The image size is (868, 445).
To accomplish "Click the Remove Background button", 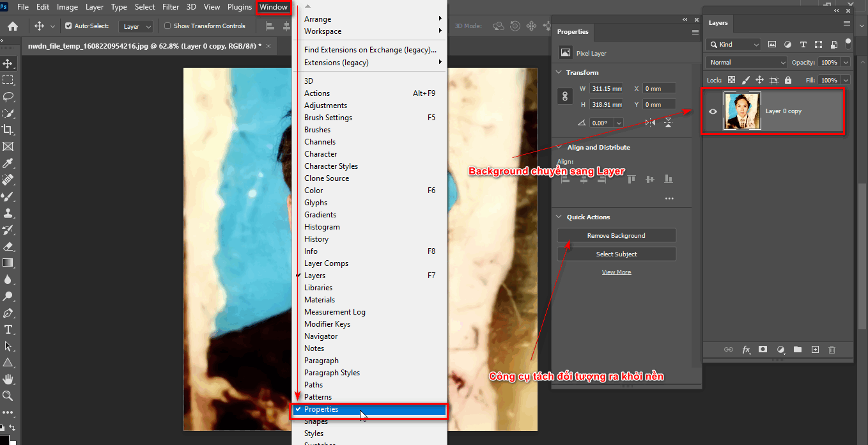I will 616,235.
